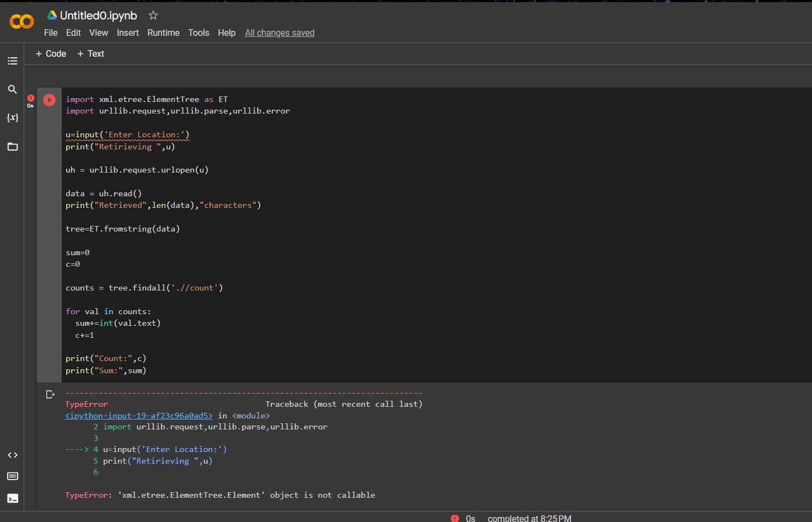Open the Runtime menu
The height and width of the screenshot is (522, 812).
click(163, 33)
